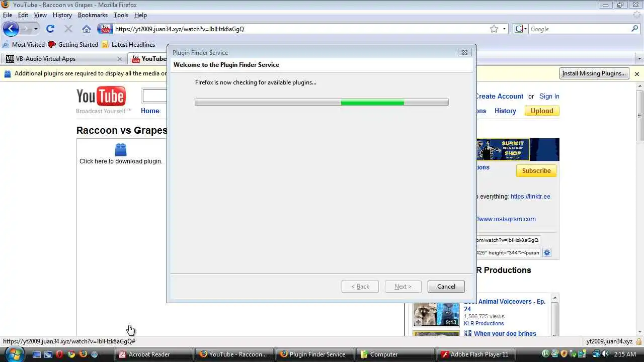Click the yellow Upload button
644x362 pixels.
point(542,111)
